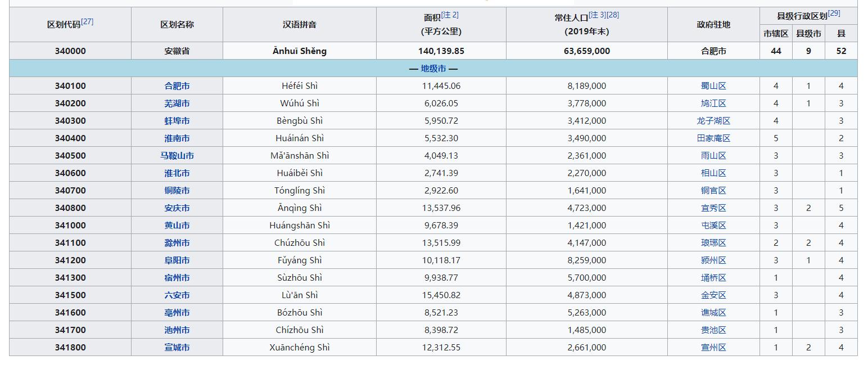The width and height of the screenshot is (868, 369).
Task: Open the 芜湖市 city link
Action: (177, 103)
